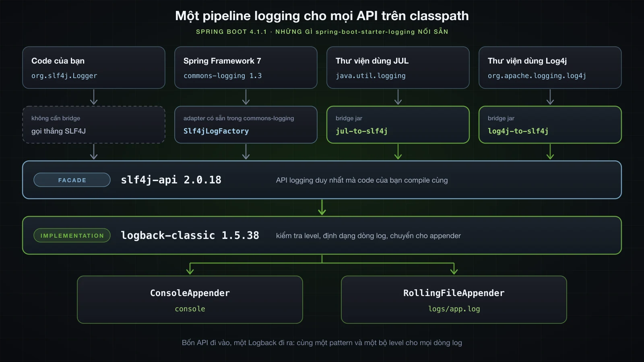Click the 'RollingFileAppender' heading

pos(454,293)
